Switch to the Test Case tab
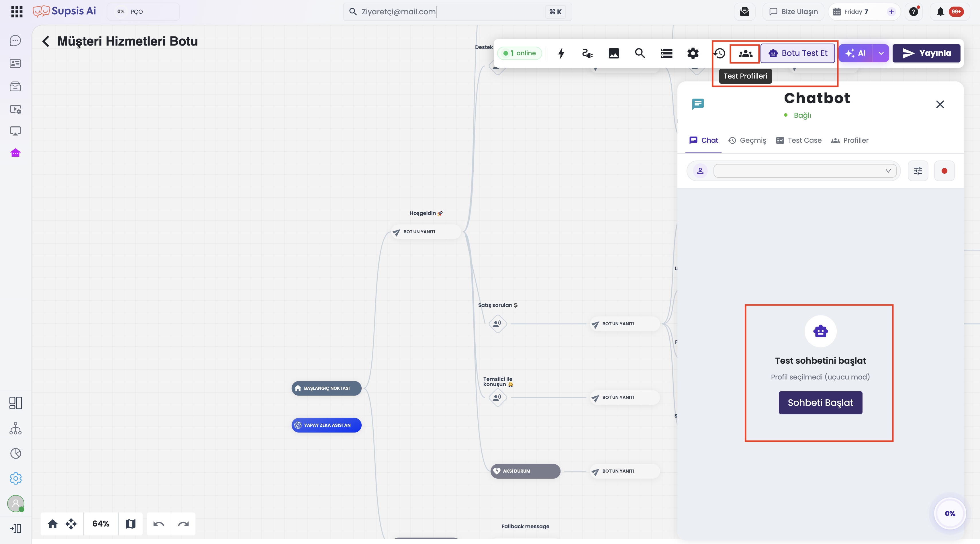 799,140
